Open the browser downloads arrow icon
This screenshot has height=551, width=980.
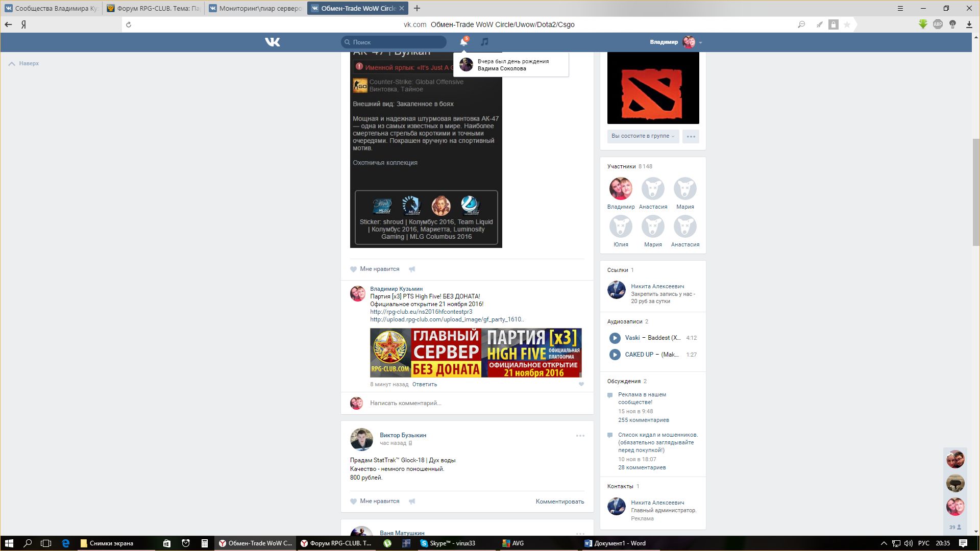(969, 24)
